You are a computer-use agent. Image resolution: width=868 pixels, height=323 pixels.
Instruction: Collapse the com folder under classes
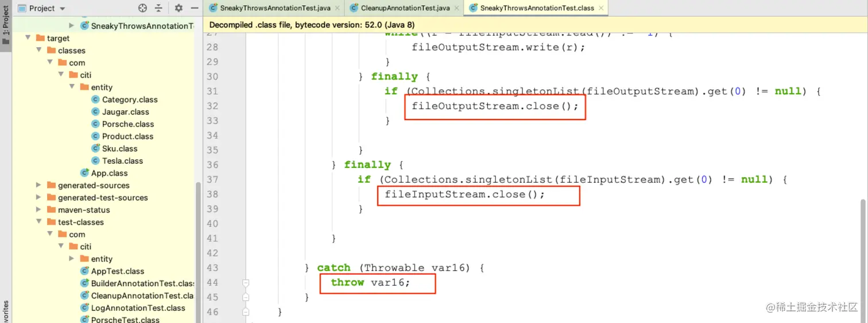49,63
